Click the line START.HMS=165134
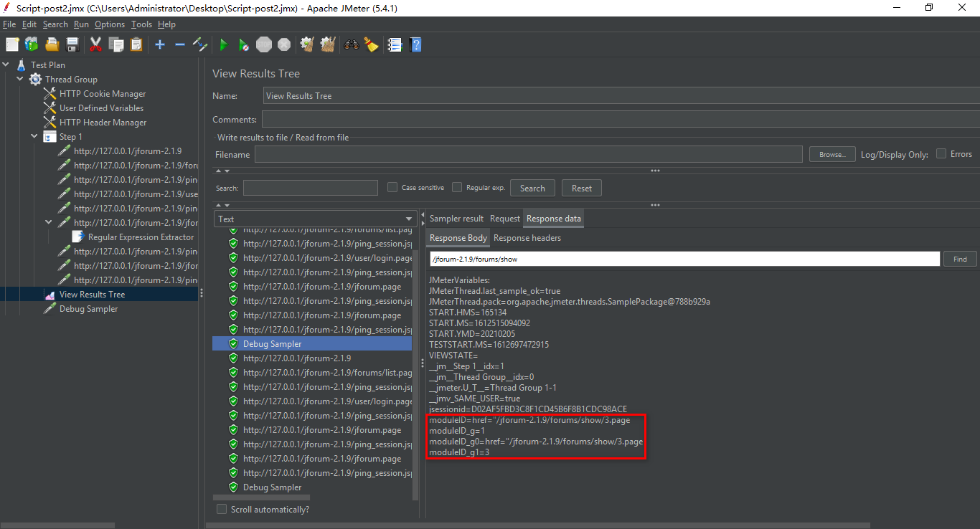This screenshot has height=529, width=980. click(468, 312)
